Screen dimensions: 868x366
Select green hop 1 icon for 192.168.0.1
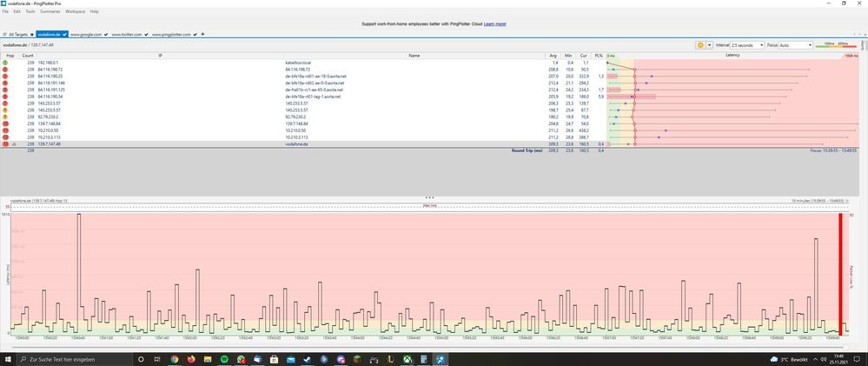click(5, 63)
